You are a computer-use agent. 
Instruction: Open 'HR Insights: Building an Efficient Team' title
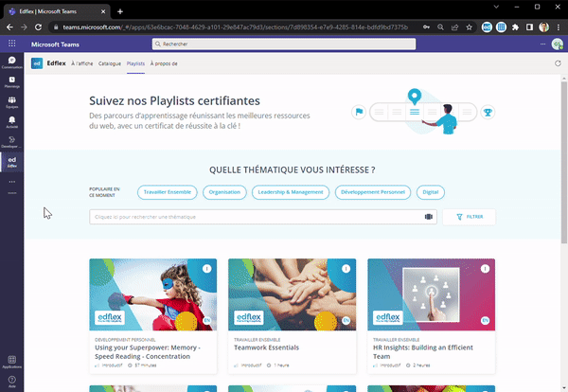[423, 352]
